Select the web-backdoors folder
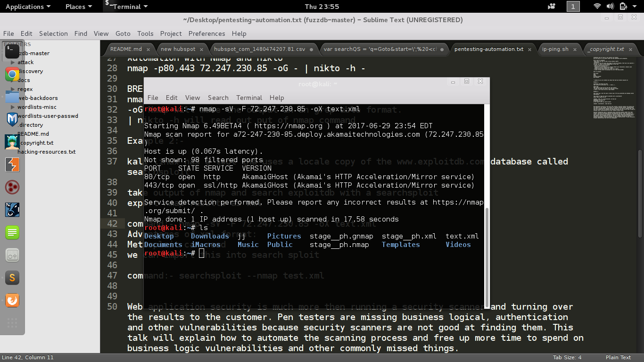Viewport: 644px width, 362px height. click(x=38, y=98)
